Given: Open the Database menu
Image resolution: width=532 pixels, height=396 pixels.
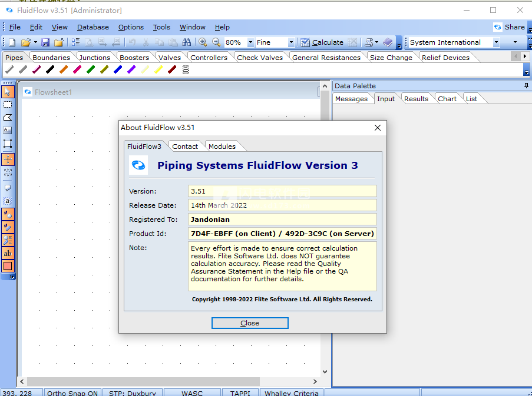Looking at the screenshot, I should pyautogui.click(x=93, y=27).
